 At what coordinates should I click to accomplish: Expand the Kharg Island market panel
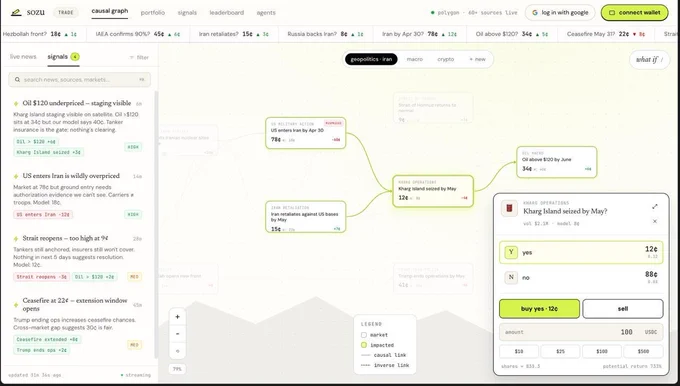654,207
